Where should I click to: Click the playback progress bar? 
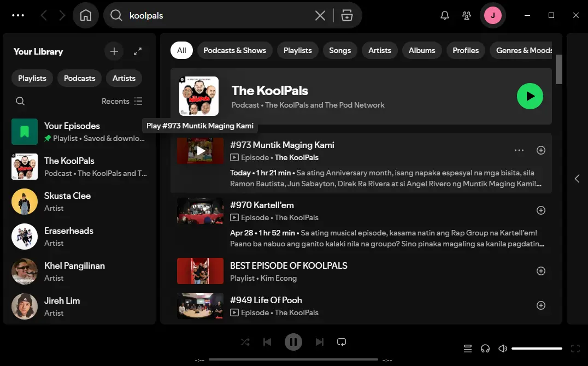293,359
